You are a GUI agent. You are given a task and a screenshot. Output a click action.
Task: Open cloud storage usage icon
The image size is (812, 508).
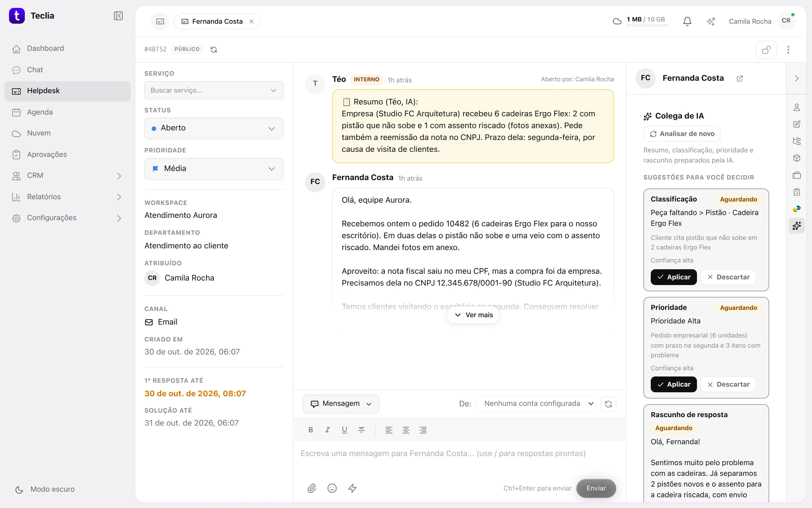(617, 21)
